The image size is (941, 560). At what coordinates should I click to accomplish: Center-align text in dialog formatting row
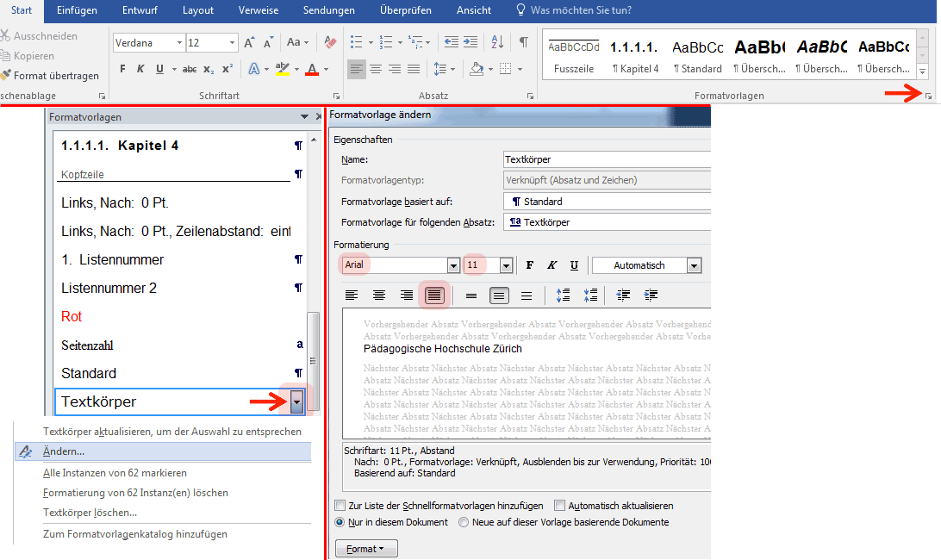379,296
